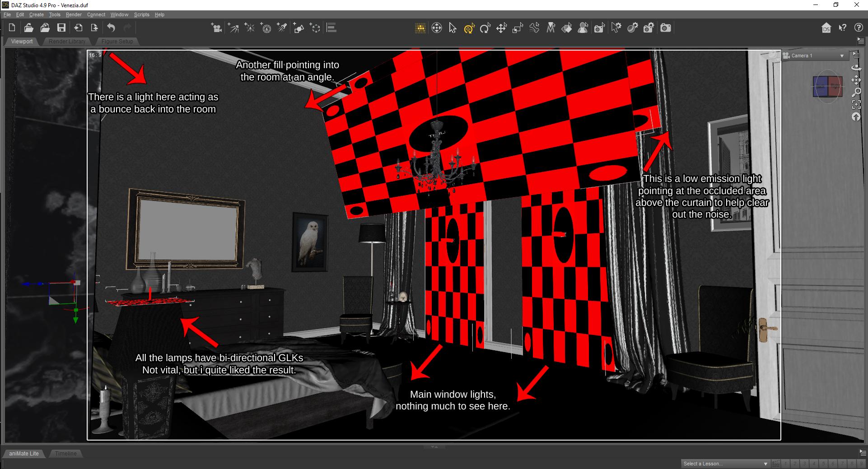Screen dimensions: 868x469
Task: Click the Import file icon
Action: coord(78,28)
